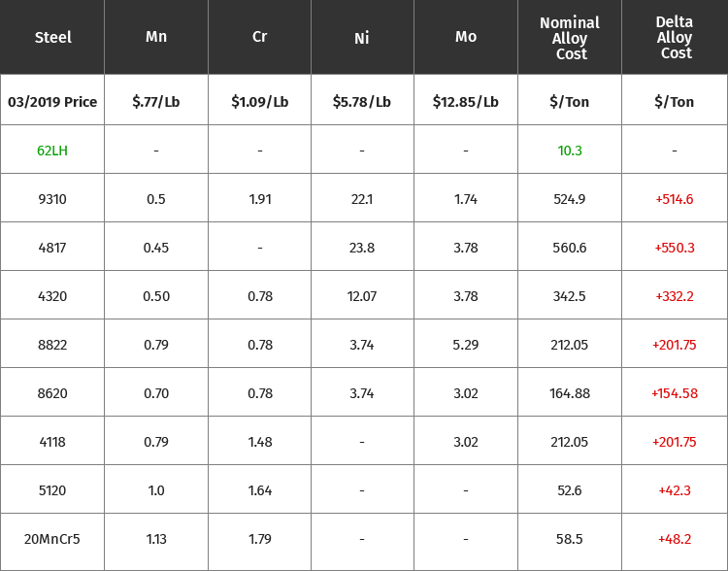Click the Steel column header
Screen dimensions: 728x571
point(53,37)
